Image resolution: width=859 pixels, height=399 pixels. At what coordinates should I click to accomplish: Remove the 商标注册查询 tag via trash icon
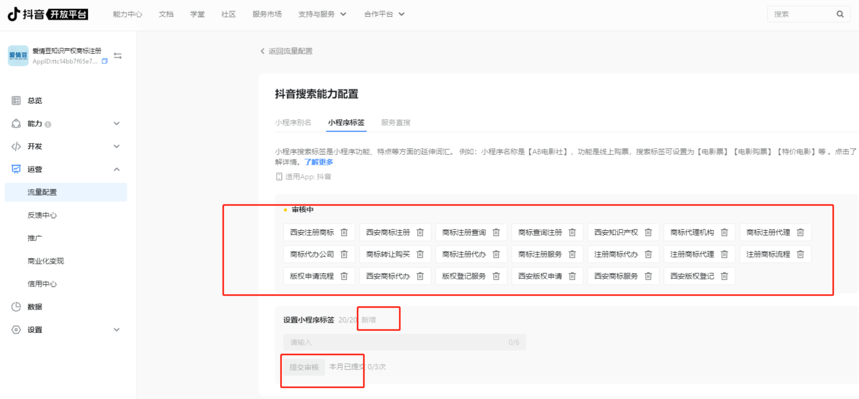click(496, 232)
